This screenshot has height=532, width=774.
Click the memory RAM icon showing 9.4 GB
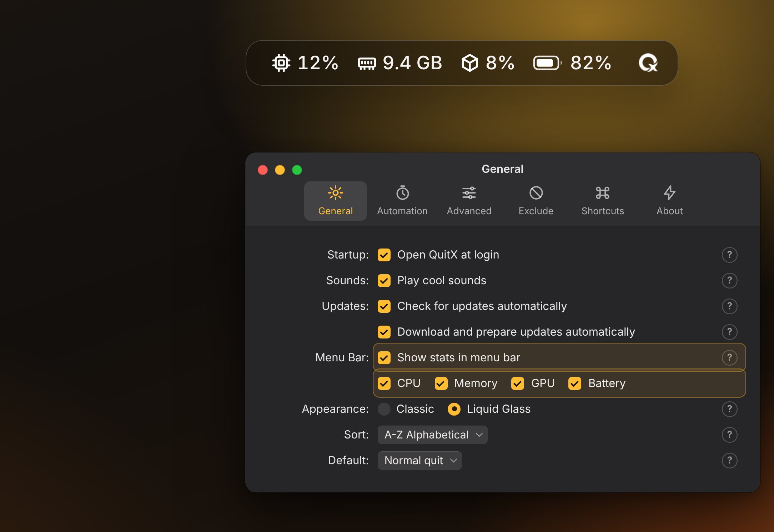(367, 64)
